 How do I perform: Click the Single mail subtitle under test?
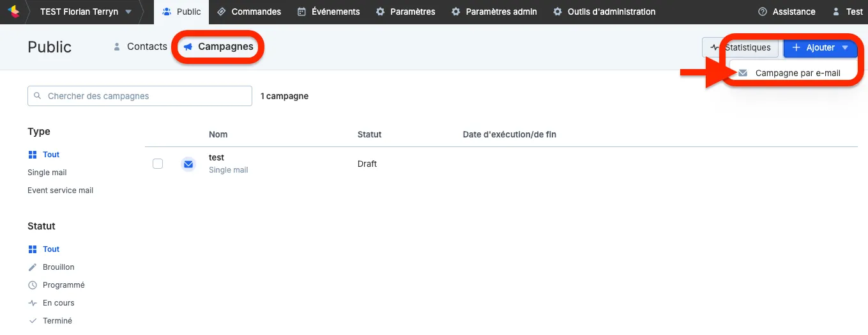229,170
